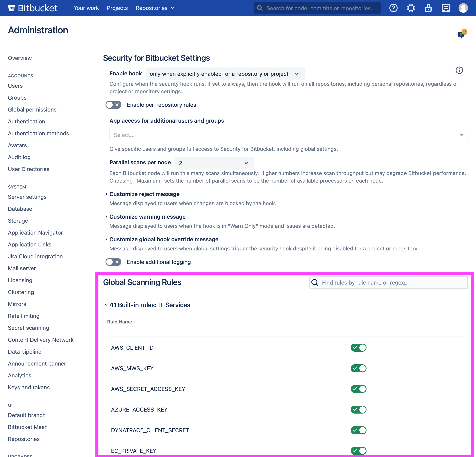Viewport: 476px width, 457px height.
Task: Open the inbox icon in header
Action: point(446,8)
